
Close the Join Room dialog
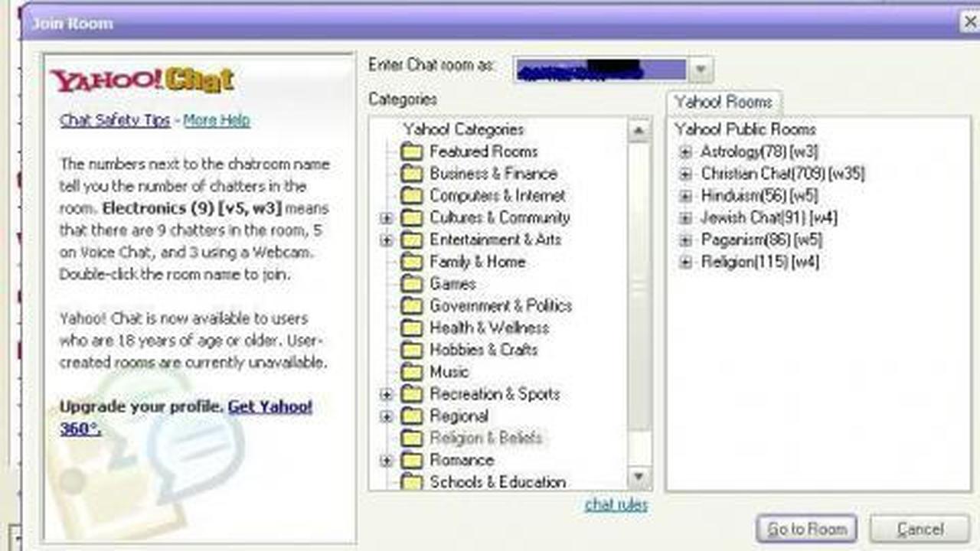pyautogui.click(x=969, y=22)
